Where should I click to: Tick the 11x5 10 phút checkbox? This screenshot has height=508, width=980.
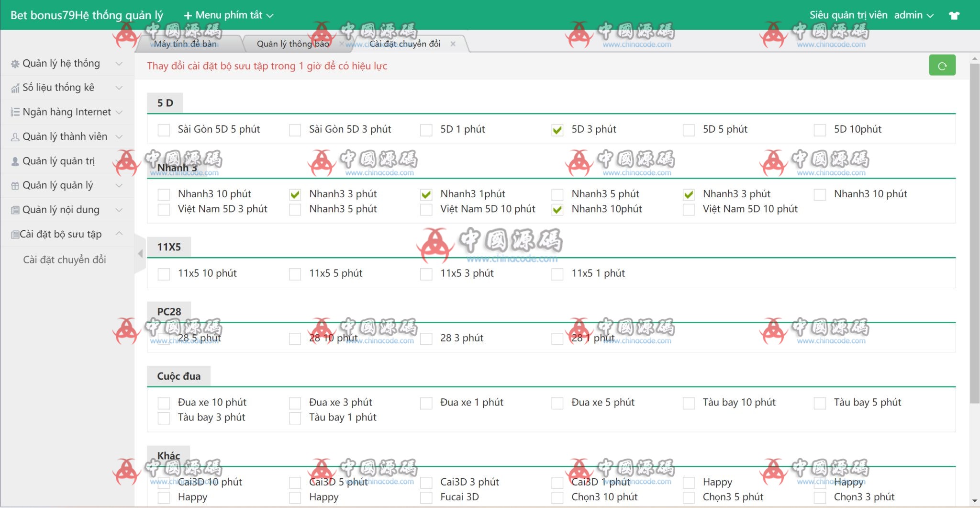(x=164, y=274)
